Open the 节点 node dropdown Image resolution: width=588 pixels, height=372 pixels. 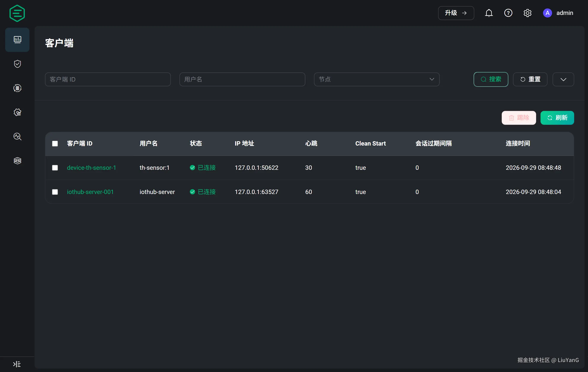point(377,79)
